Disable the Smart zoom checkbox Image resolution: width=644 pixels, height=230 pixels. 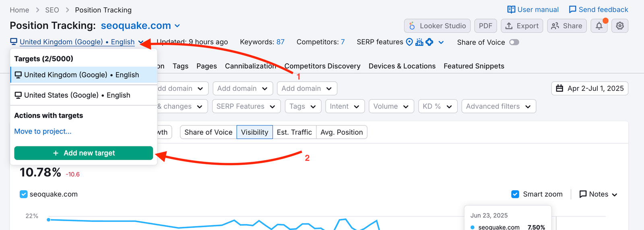tap(515, 194)
